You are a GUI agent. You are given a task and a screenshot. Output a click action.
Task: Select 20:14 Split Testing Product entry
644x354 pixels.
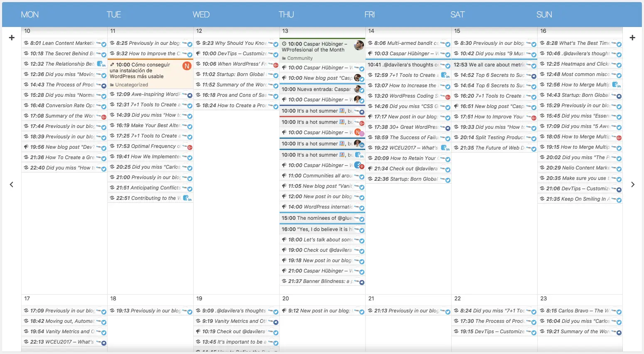tap(494, 138)
